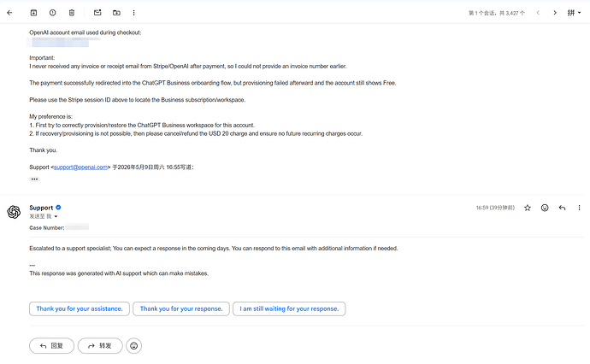The image size is (590, 364).
Task: Click the support@openai.com email link
Action: point(80,167)
